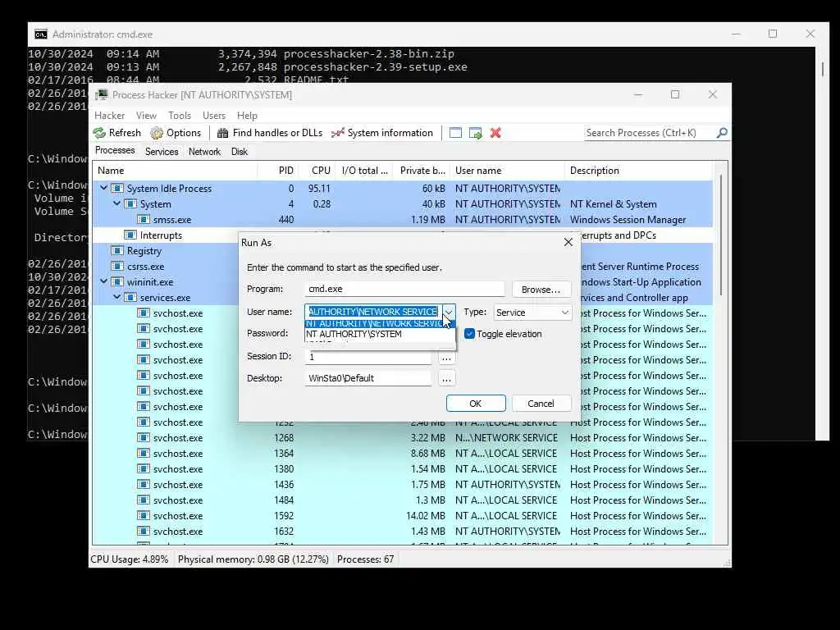Click the Session ID input field
This screenshot has width=840, height=630.
[368, 357]
